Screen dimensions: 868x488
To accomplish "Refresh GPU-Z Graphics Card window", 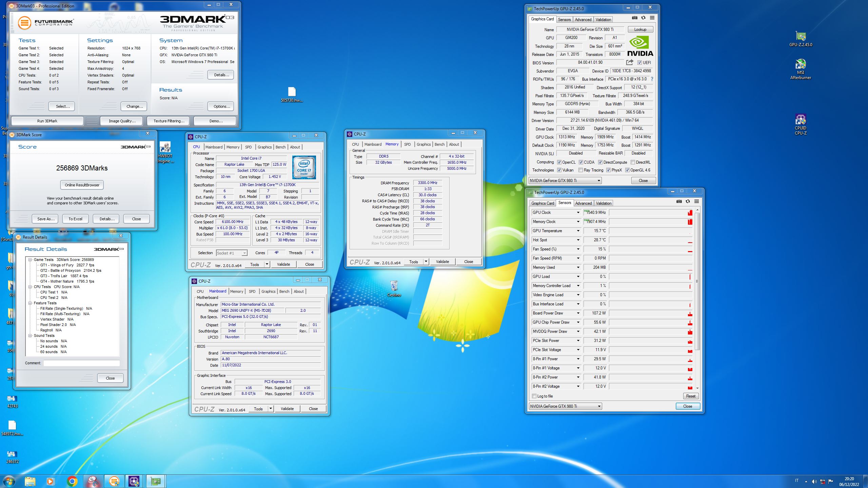I will click(x=643, y=18).
